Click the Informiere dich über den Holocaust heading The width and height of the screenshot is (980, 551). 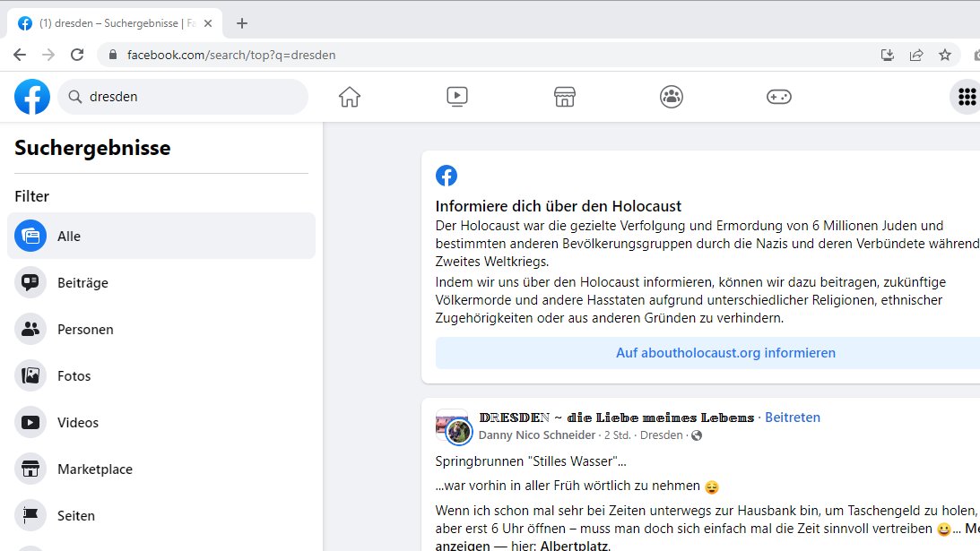(558, 206)
